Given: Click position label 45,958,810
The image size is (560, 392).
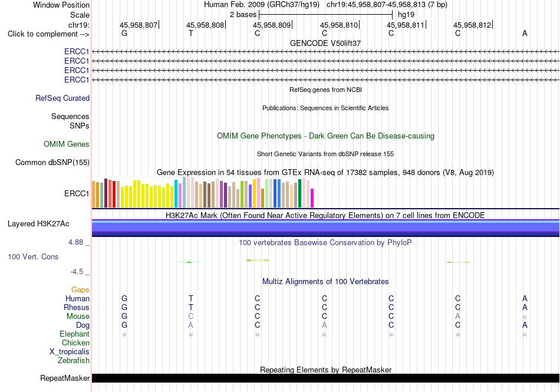Looking at the screenshot, I should (339, 25).
